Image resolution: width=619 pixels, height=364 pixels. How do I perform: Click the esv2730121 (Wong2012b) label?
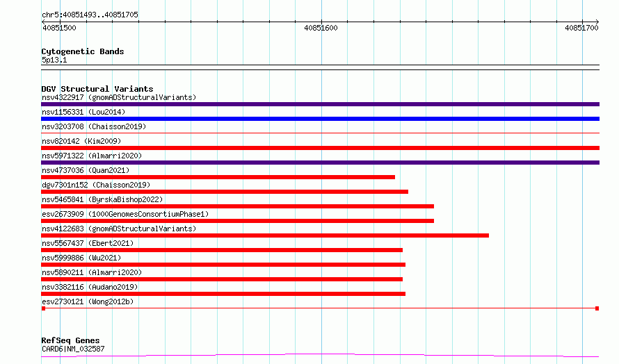(x=88, y=301)
